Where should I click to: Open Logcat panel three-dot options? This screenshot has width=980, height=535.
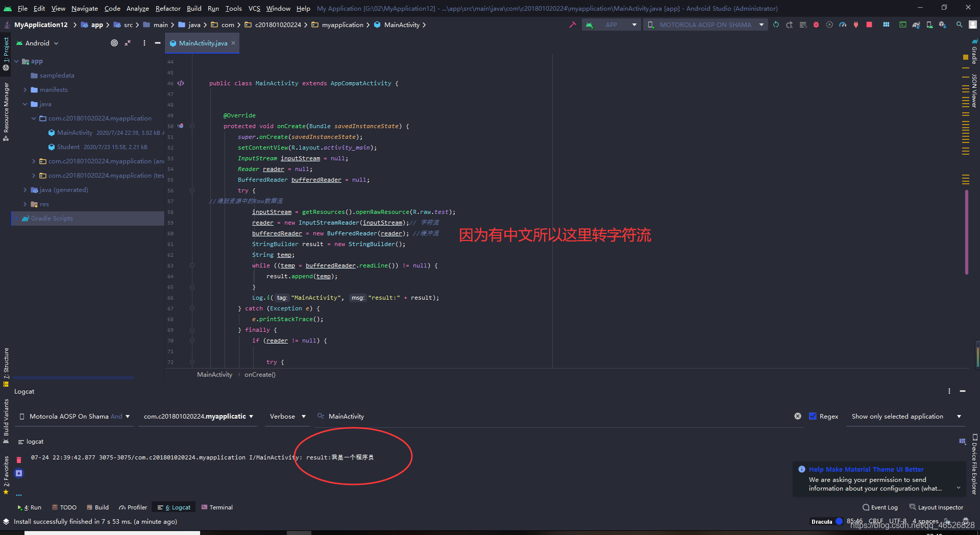pyautogui.click(x=949, y=391)
